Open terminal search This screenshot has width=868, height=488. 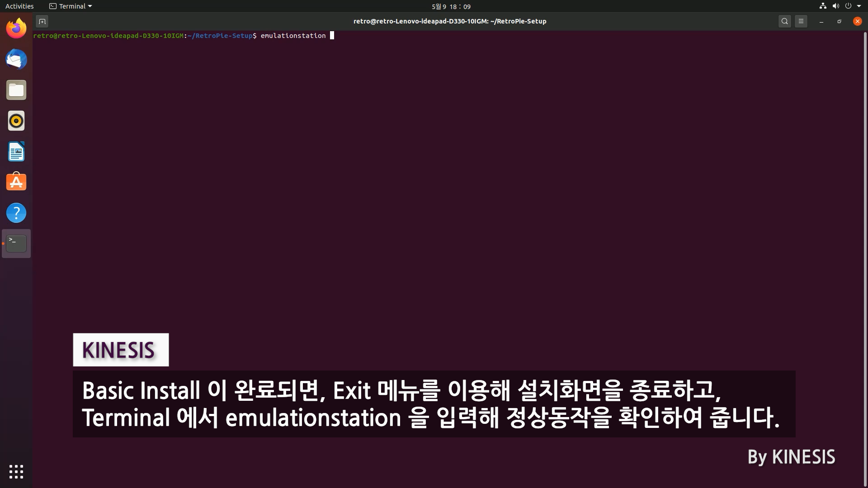click(x=785, y=21)
